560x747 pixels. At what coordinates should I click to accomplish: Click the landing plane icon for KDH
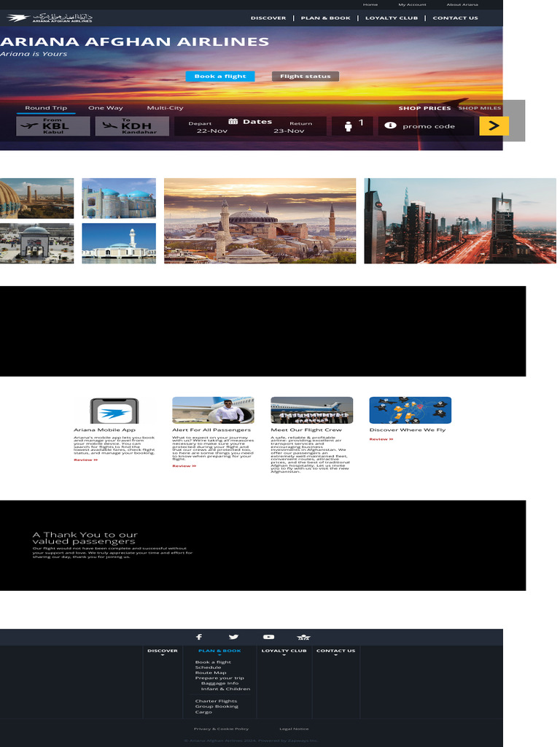coord(109,125)
